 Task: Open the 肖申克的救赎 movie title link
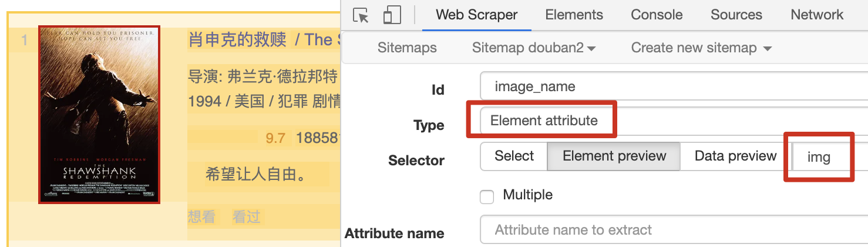(x=237, y=39)
